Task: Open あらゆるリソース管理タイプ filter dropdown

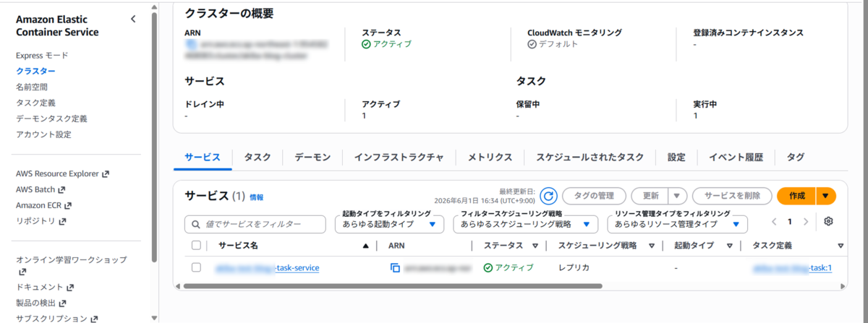Action: point(676,225)
